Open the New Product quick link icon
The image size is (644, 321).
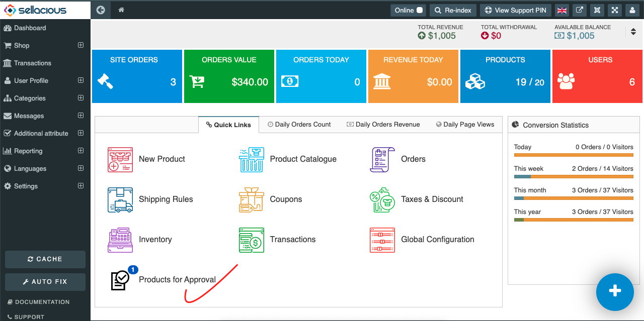(120, 160)
